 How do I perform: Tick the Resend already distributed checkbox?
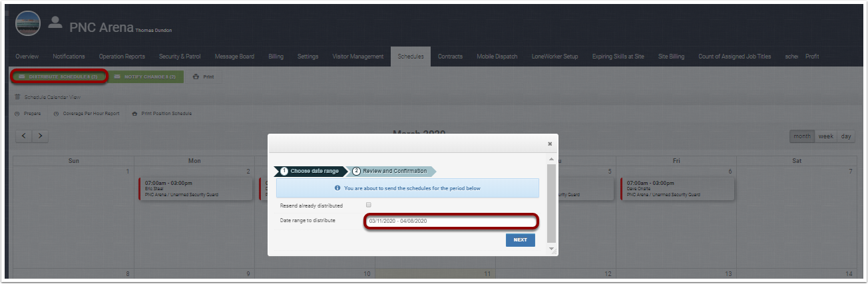point(369,206)
